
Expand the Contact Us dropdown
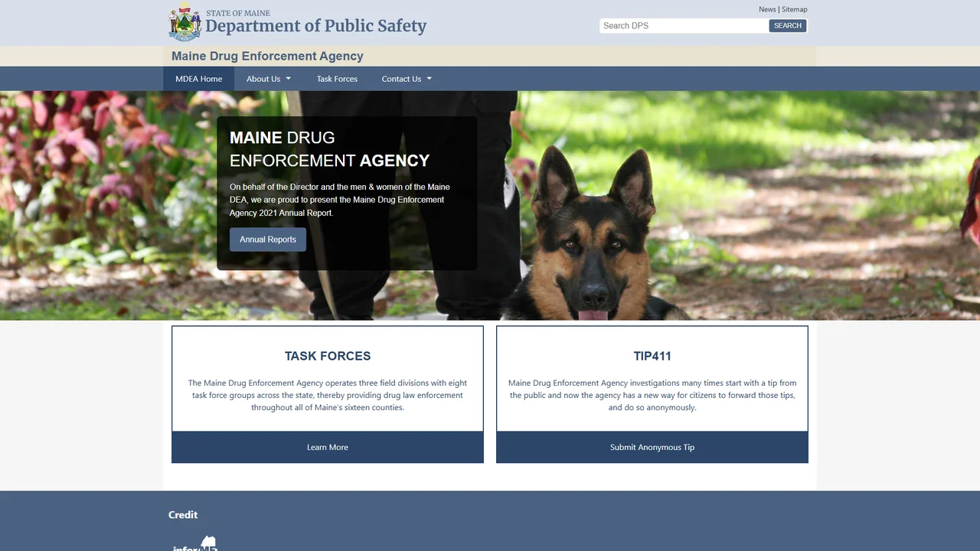click(407, 79)
